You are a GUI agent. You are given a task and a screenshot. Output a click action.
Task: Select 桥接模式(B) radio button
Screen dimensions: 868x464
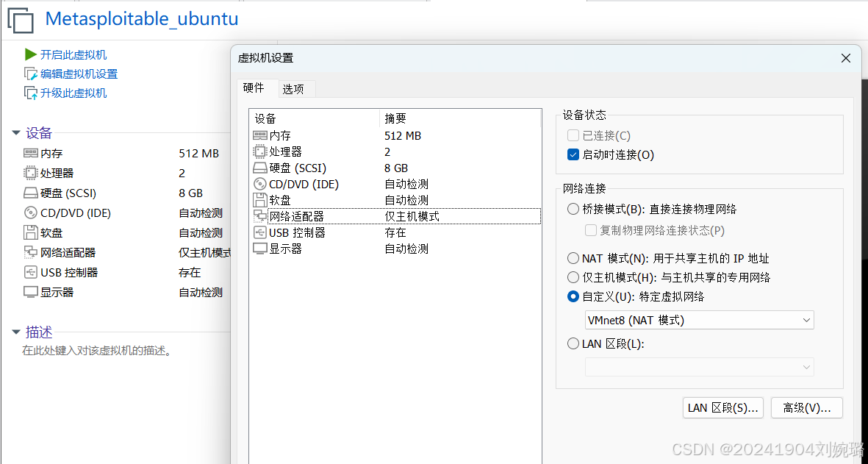click(573, 210)
